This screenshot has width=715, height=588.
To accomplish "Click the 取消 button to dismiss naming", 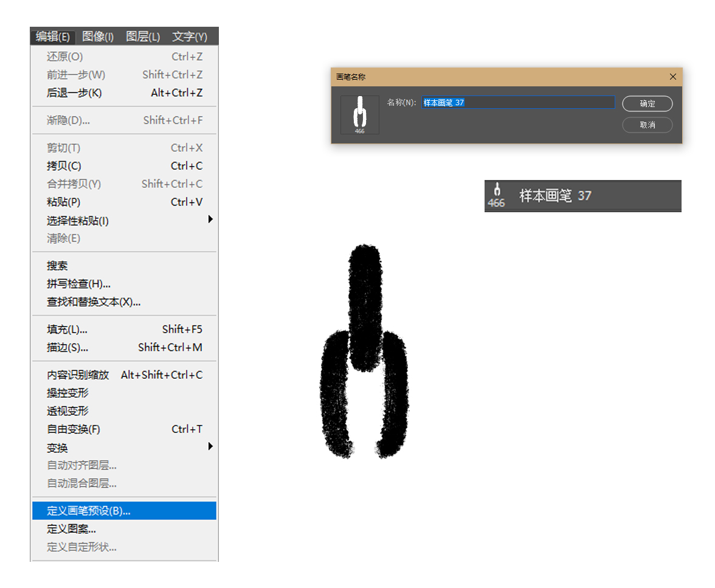I will (x=647, y=125).
